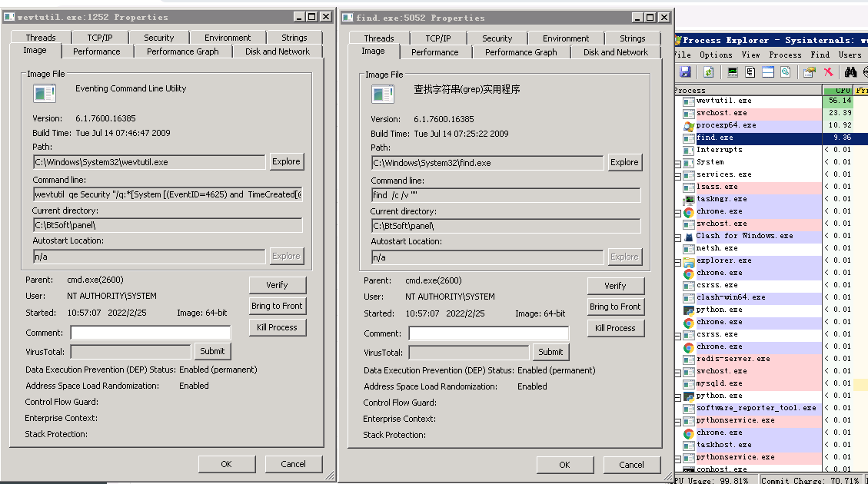Toggle Show Process Tree toolbar icon

point(750,72)
